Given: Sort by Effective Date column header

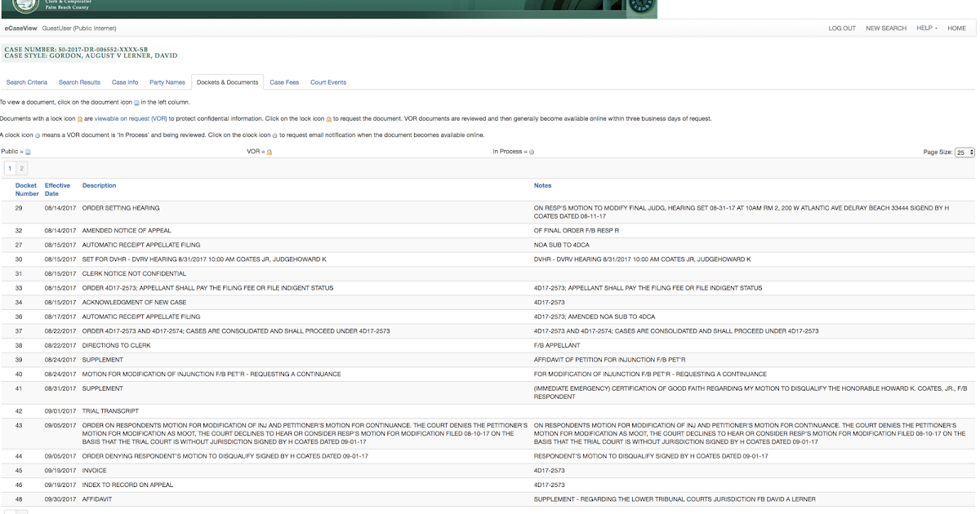Looking at the screenshot, I should click(57, 190).
